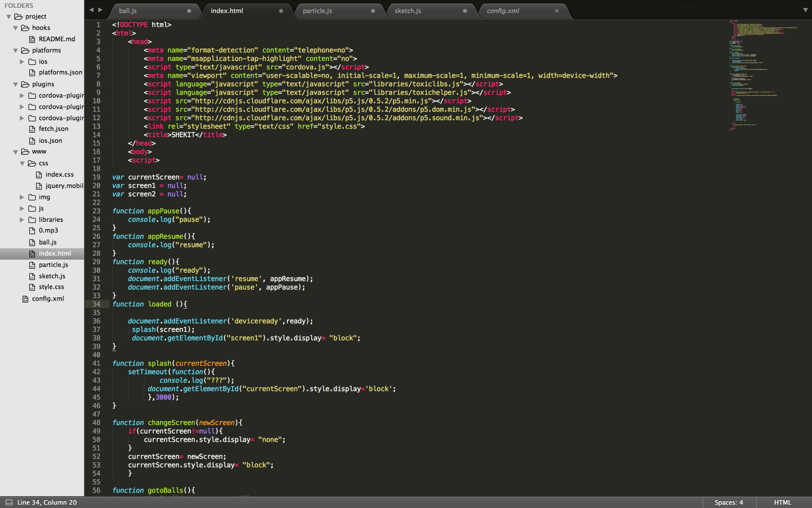The image size is (812, 508).
Task: Collapse the hooks folder
Action: tap(16, 28)
